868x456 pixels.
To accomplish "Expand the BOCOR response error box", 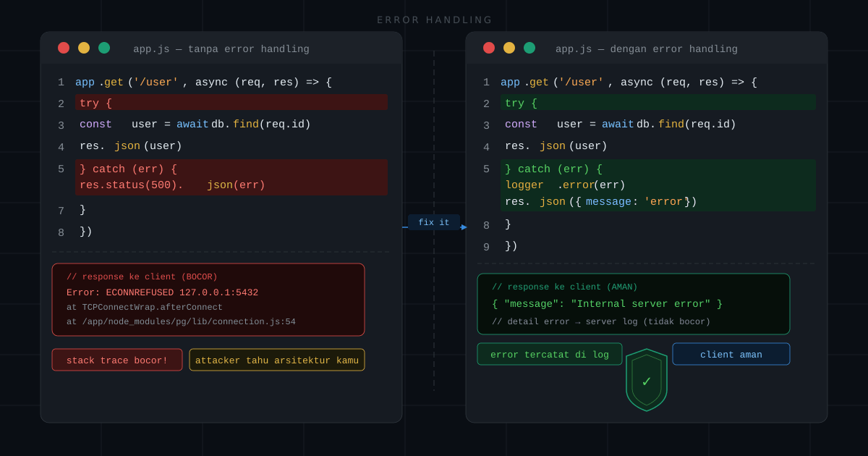I will pyautogui.click(x=208, y=299).
